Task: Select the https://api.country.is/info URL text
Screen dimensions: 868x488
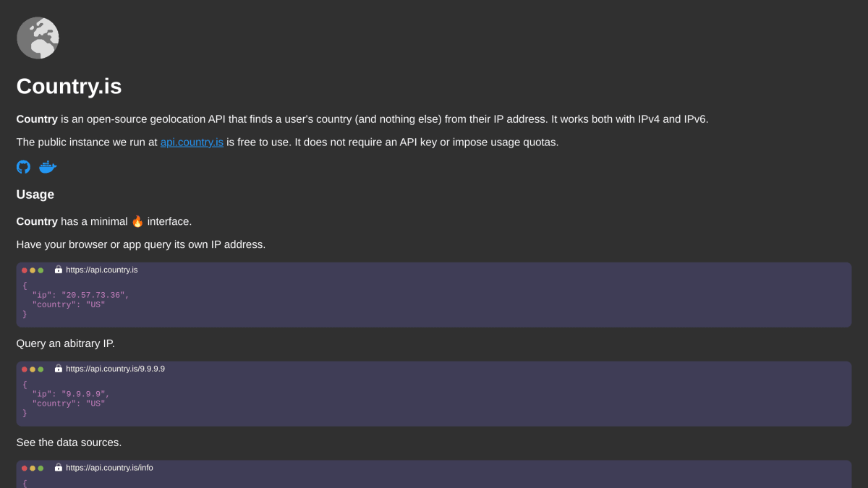Action: point(109,468)
